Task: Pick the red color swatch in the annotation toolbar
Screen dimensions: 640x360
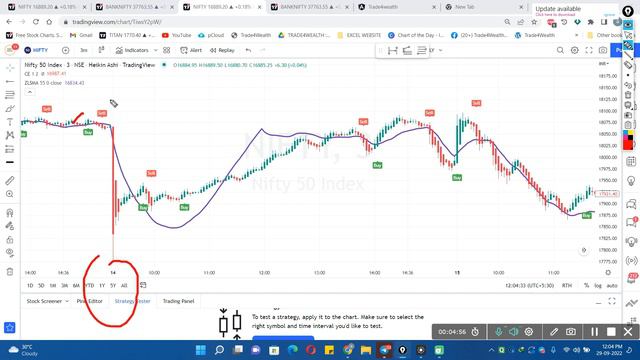Action: coord(628,144)
